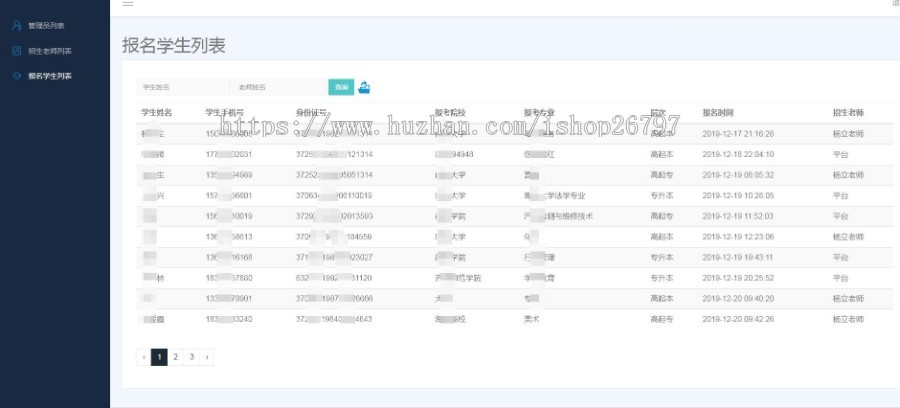Click 杨立老师 in the 09:40:20 row

(848, 299)
